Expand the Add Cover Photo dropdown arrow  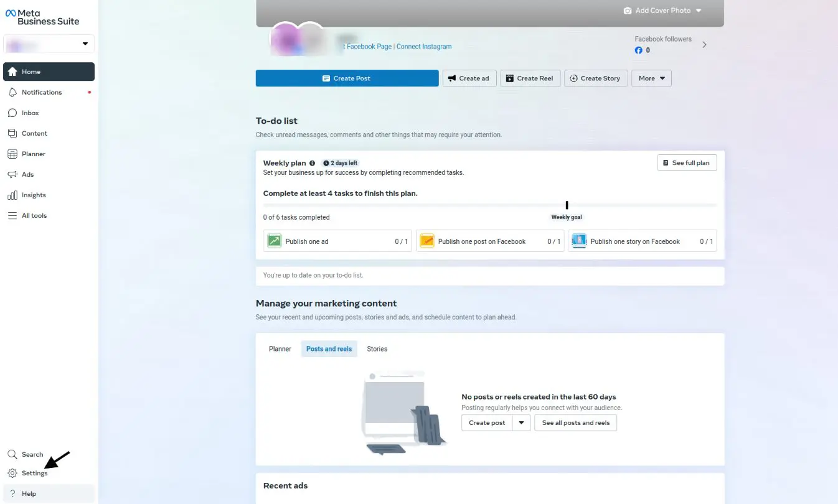(x=699, y=11)
